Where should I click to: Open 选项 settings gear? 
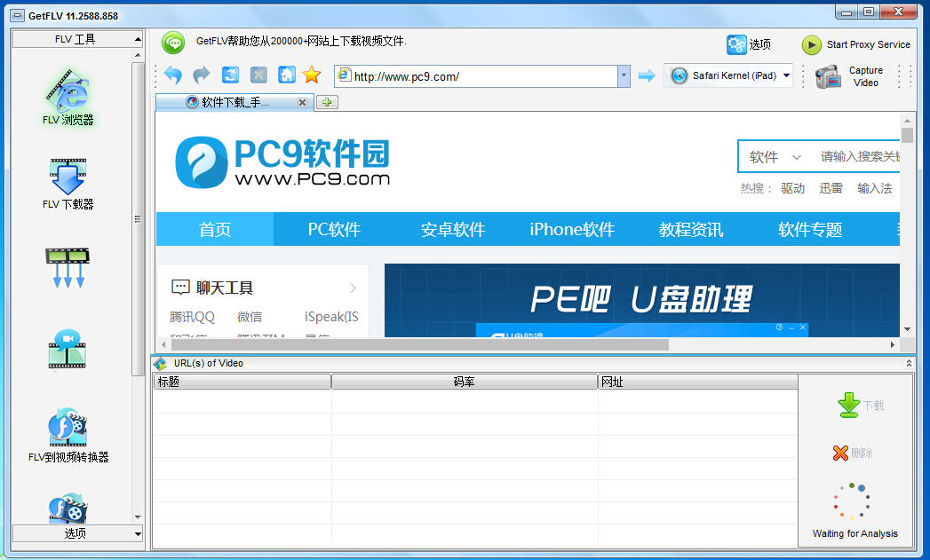point(736,44)
